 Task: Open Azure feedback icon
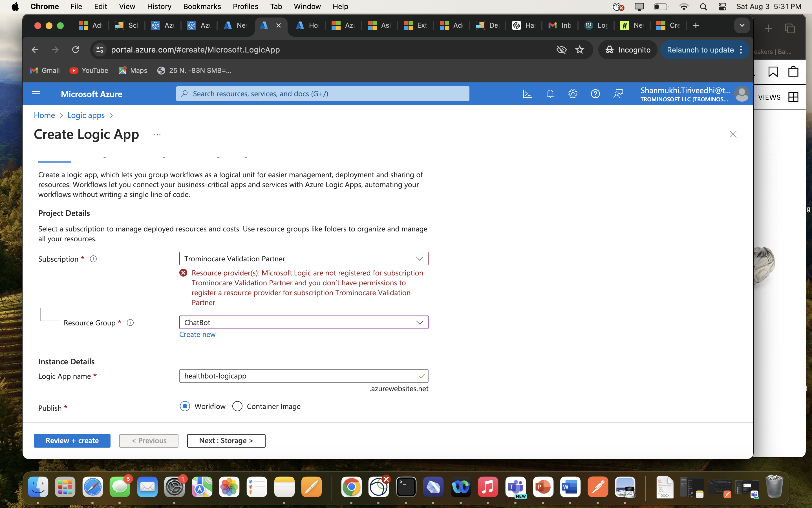coord(618,94)
